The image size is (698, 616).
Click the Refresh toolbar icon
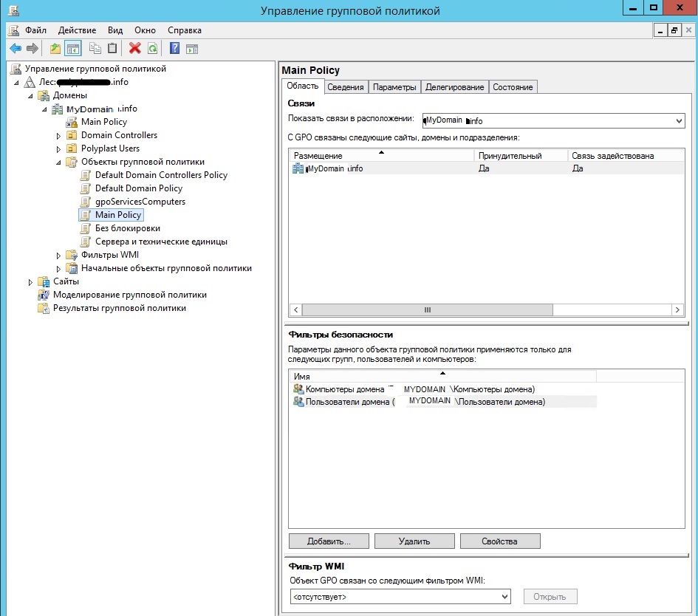click(152, 48)
